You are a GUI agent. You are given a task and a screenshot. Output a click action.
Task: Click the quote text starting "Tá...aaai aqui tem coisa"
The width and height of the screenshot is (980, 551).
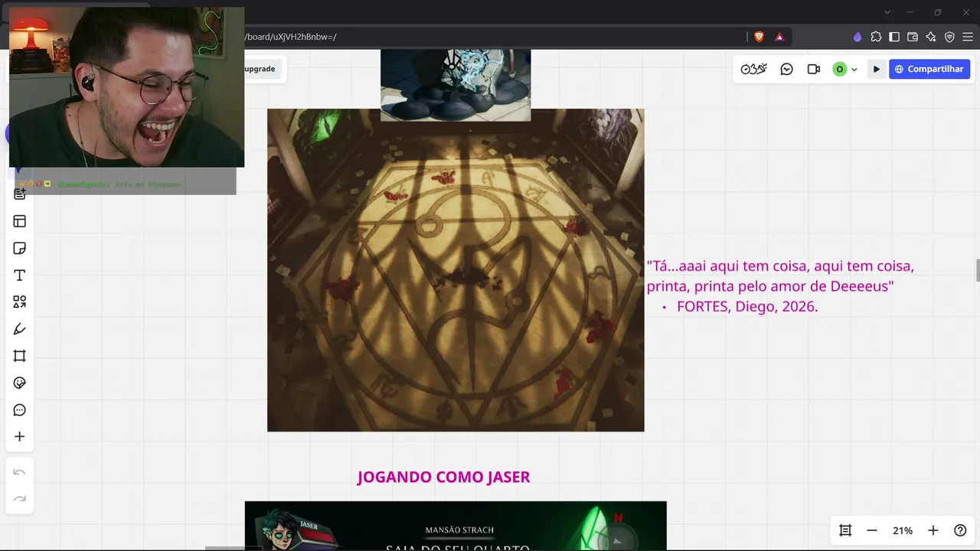coord(780,275)
